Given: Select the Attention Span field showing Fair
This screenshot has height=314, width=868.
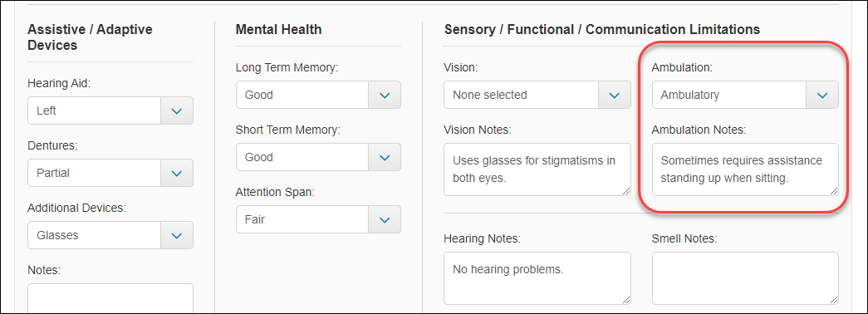Looking at the screenshot, I should tap(302, 219).
